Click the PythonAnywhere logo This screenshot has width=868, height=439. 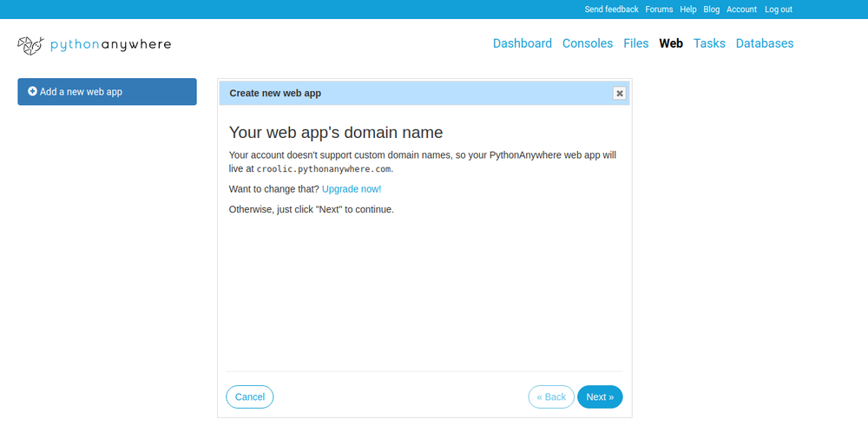94,45
